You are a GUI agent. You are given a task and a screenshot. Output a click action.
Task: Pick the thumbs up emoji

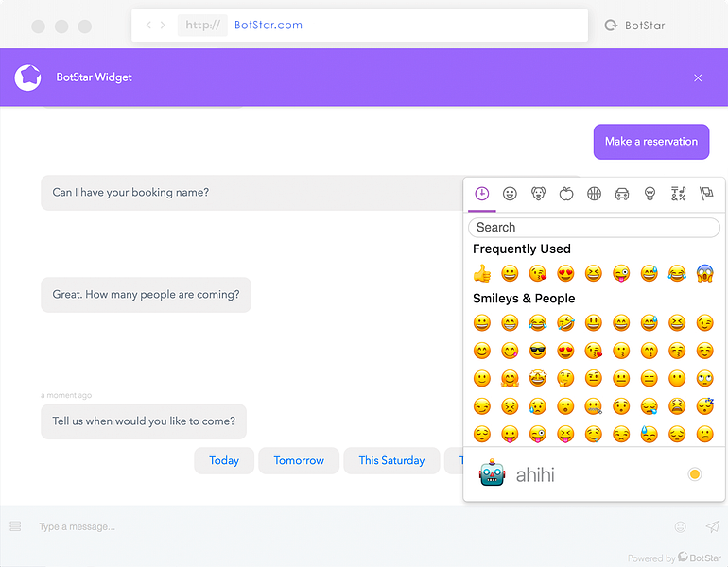point(482,273)
